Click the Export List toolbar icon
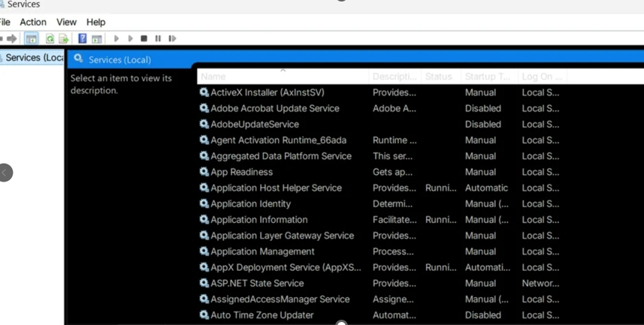Image resolution: width=644 pixels, height=325 pixels. point(63,38)
